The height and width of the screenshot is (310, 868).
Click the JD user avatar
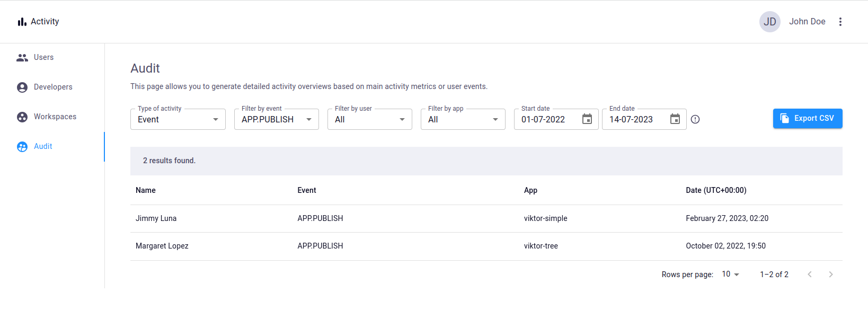pos(769,22)
